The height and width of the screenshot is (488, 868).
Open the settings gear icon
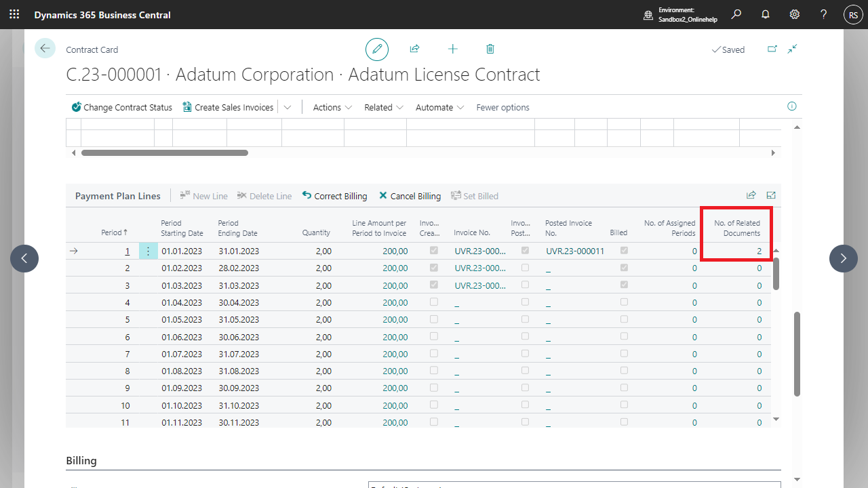pyautogui.click(x=795, y=14)
